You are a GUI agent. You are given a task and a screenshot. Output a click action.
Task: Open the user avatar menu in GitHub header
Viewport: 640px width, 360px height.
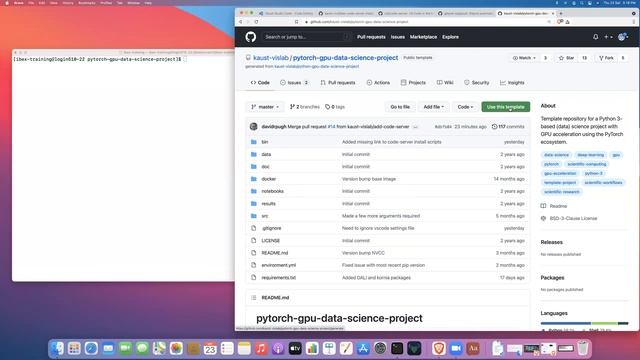point(623,37)
